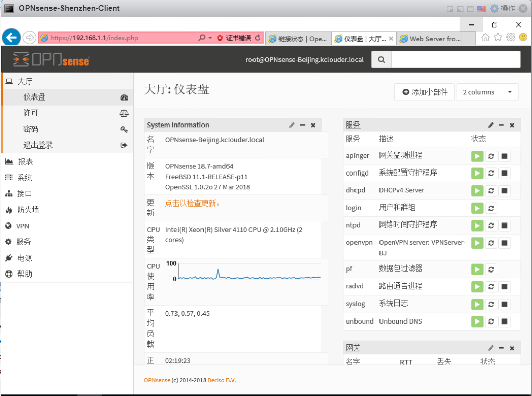Viewport: 532px width, 396px height.
Task: Restart the login service
Action: point(491,208)
